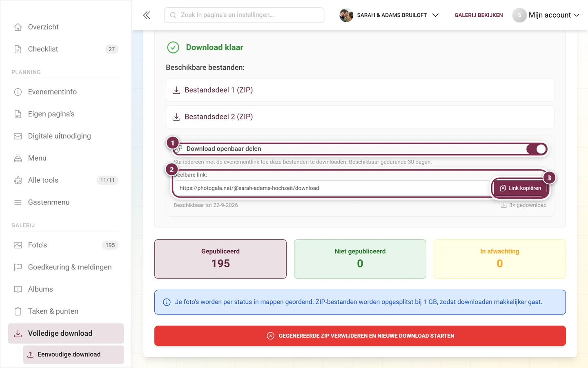Click the search magnifier icon

click(x=173, y=15)
